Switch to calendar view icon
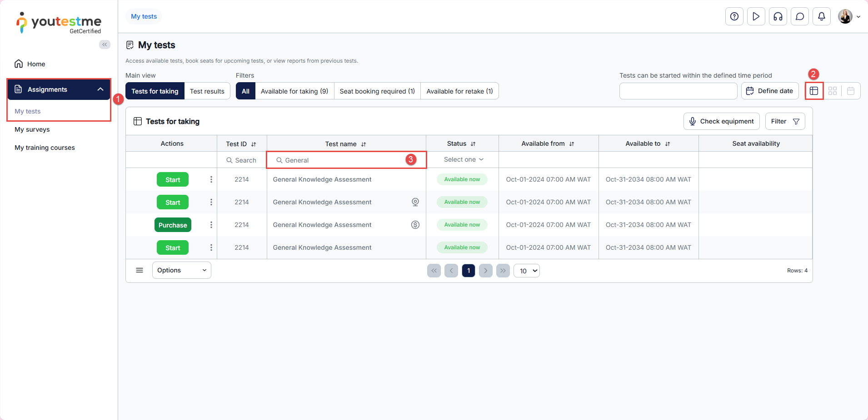Screen dimensions: 868x420 coord(850,91)
